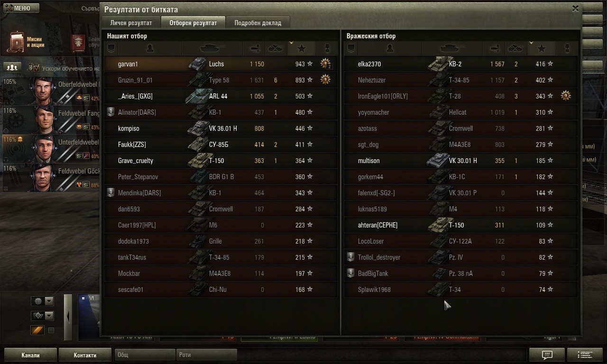Sort enemy team by experience star column
The width and height of the screenshot is (607, 364).
(x=541, y=48)
